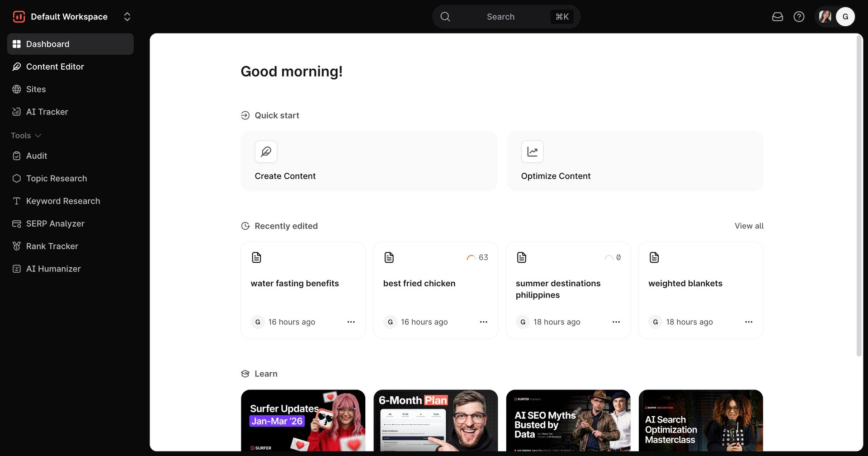Click the page vertical scrollbar
This screenshot has width=868, height=456.
coord(859,195)
